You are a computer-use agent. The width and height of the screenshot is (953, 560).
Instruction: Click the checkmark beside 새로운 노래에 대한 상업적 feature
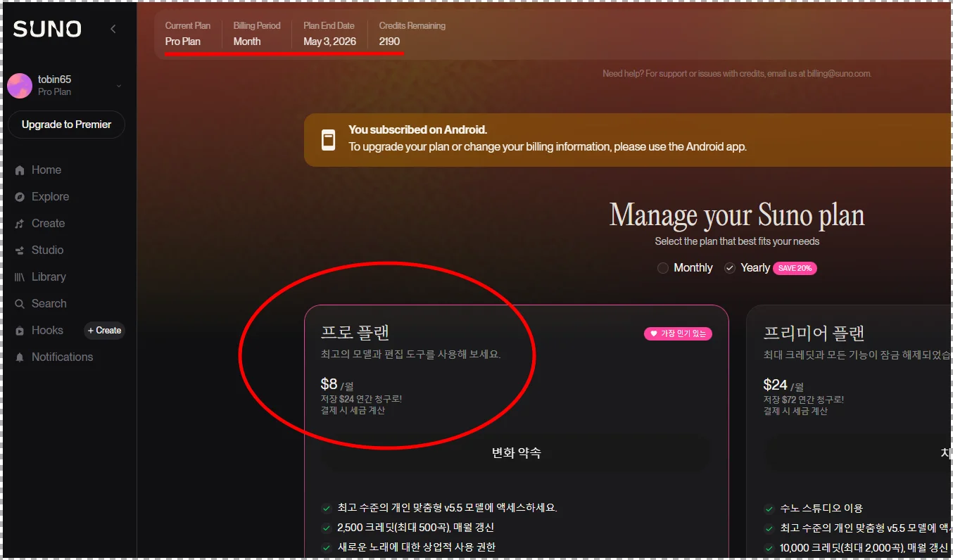(x=327, y=547)
